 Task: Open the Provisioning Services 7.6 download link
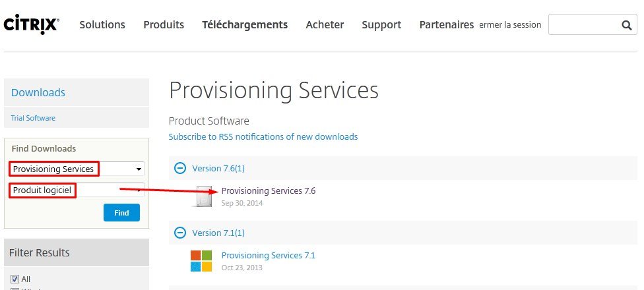click(269, 191)
